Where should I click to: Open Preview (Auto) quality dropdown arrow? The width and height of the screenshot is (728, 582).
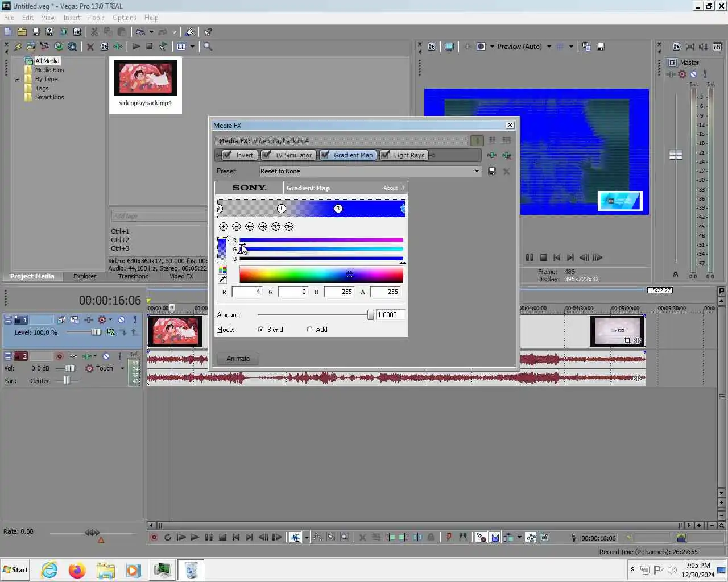549,47
